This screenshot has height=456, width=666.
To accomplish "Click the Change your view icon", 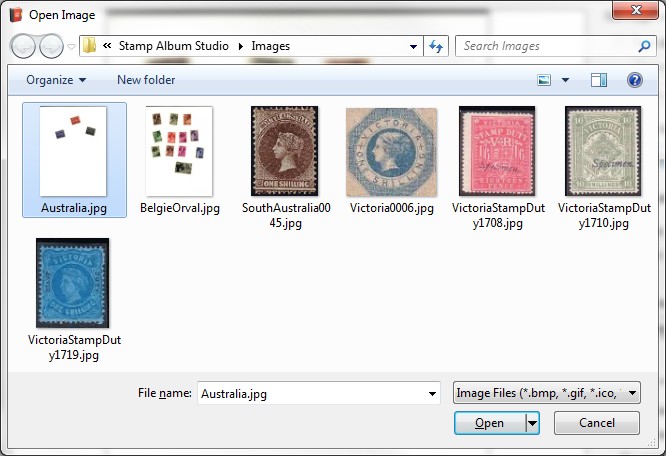I will point(544,80).
